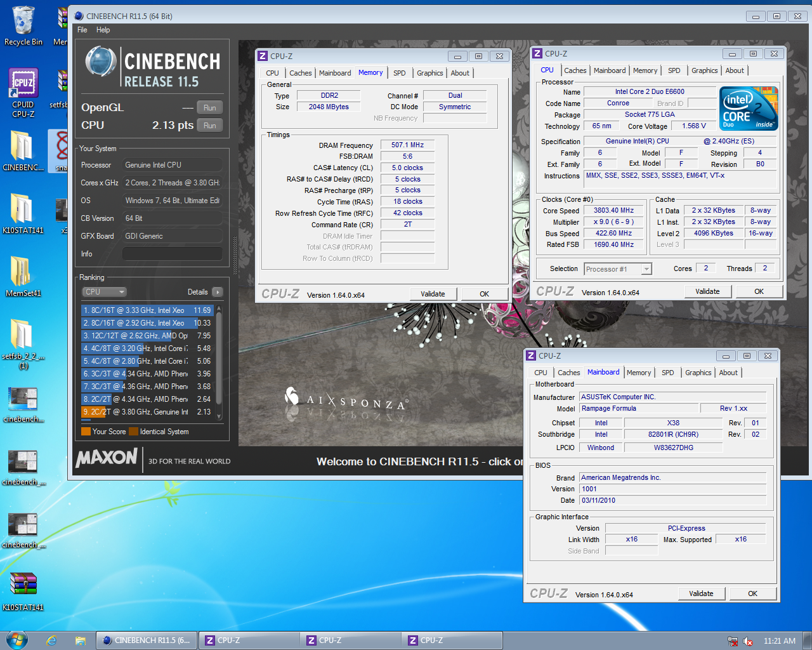Click OK in CPU tab CPU-Z window
The width and height of the screenshot is (812, 650).
coord(759,291)
